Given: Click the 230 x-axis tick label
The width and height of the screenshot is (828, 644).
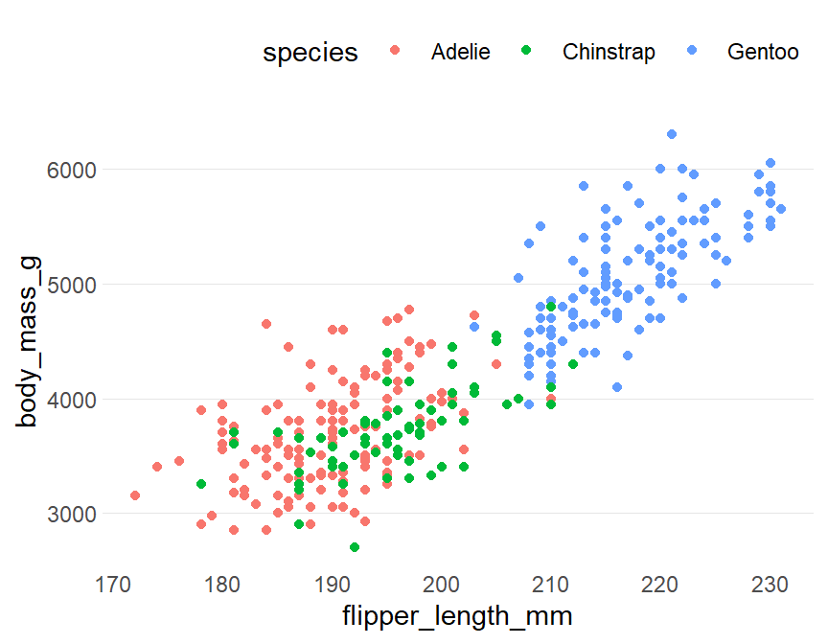Looking at the screenshot, I should pos(770,583).
